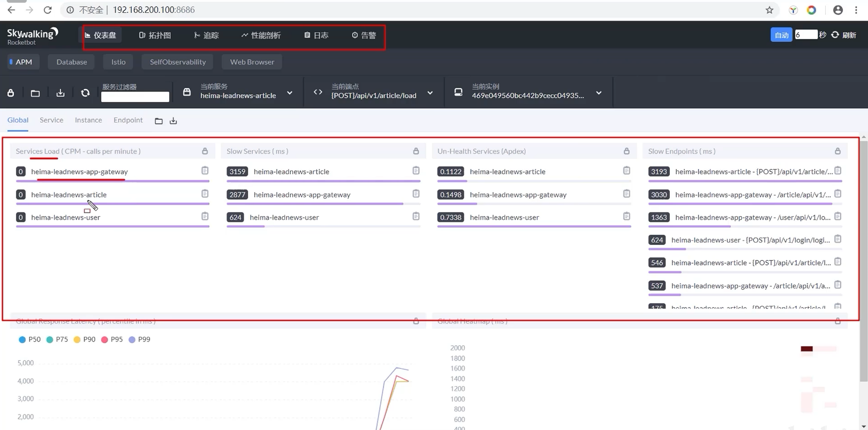Copy heima-leadnews-user name in Un-Health Services

point(627,216)
